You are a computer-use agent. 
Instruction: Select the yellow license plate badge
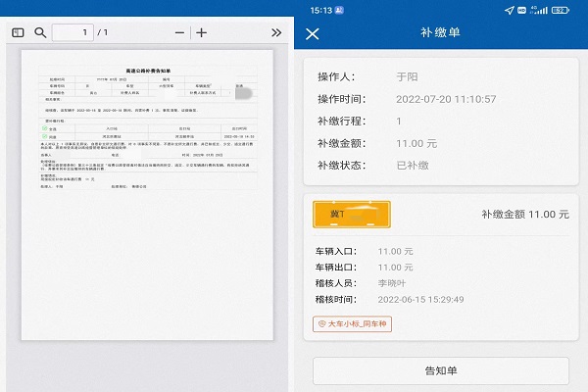(x=351, y=214)
